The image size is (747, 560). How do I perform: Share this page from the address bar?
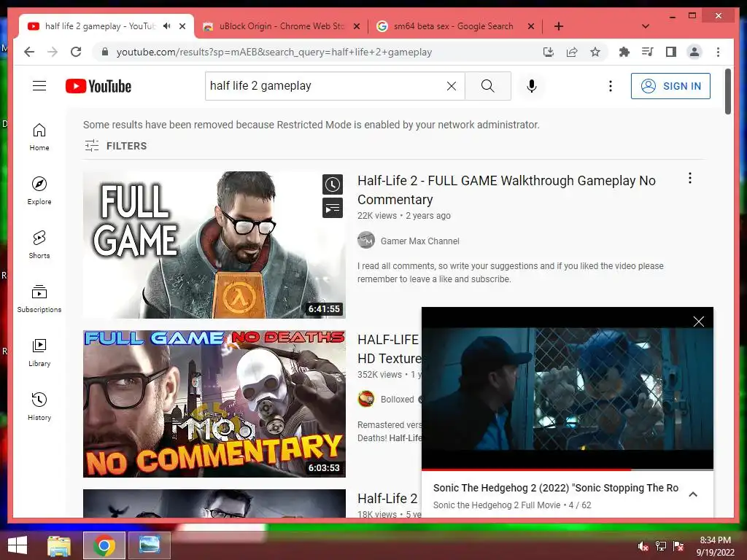tap(572, 52)
